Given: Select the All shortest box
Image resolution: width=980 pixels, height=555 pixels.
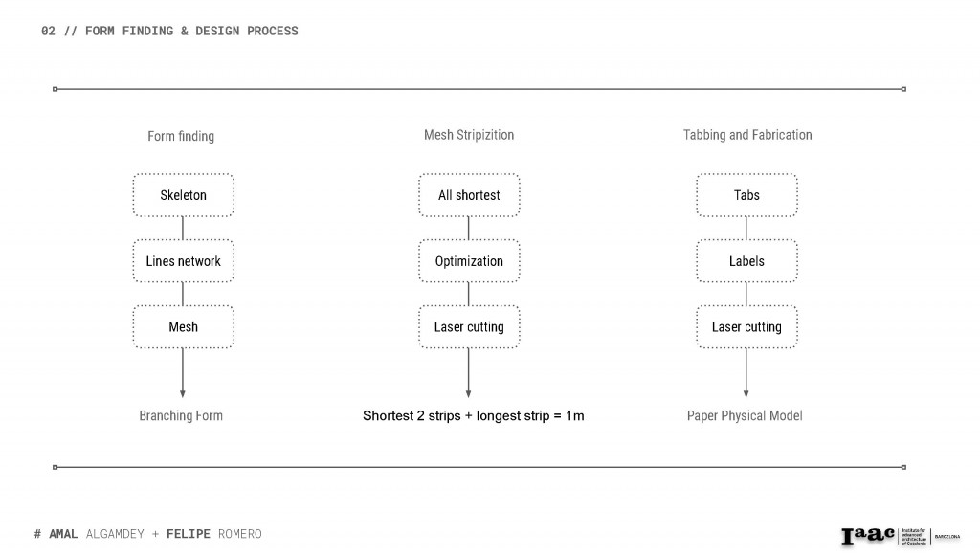Looking at the screenshot, I should [469, 195].
